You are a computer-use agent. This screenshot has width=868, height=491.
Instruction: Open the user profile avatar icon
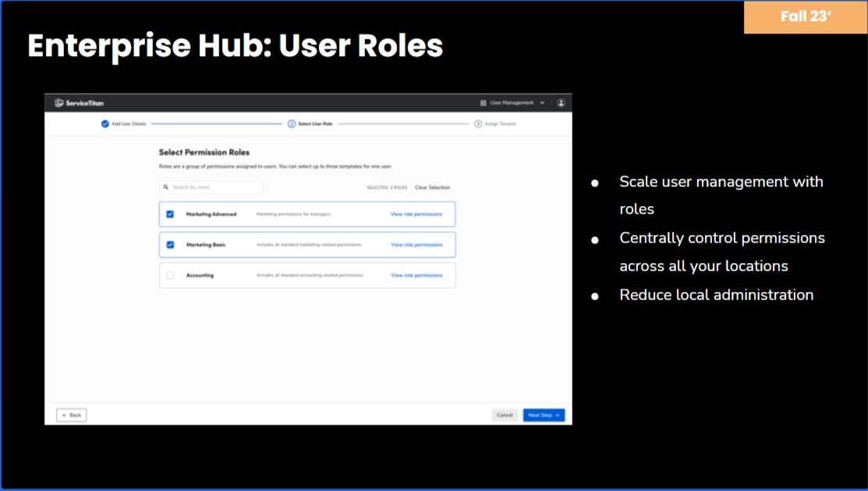coord(561,103)
